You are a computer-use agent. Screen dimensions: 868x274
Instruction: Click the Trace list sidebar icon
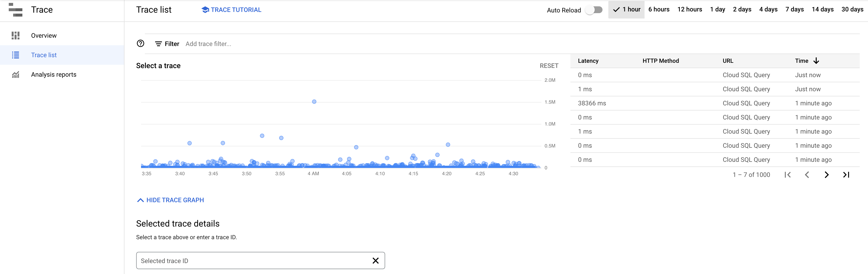click(x=15, y=55)
